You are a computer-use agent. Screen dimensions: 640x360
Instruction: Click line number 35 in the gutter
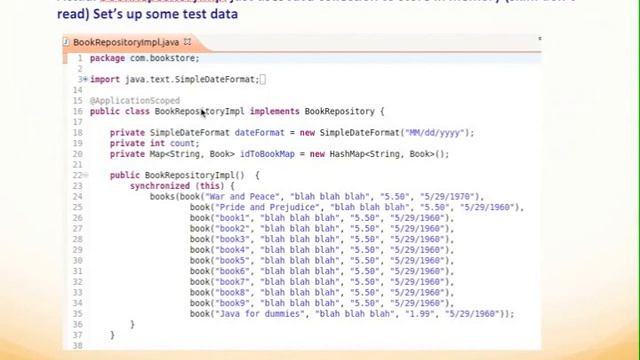78,313
